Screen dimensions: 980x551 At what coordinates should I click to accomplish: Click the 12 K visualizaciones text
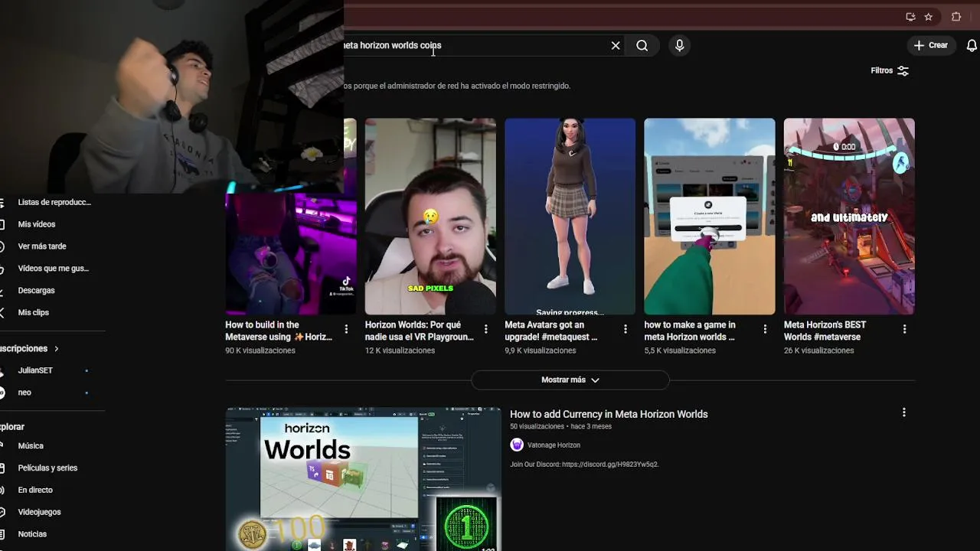[400, 350]
